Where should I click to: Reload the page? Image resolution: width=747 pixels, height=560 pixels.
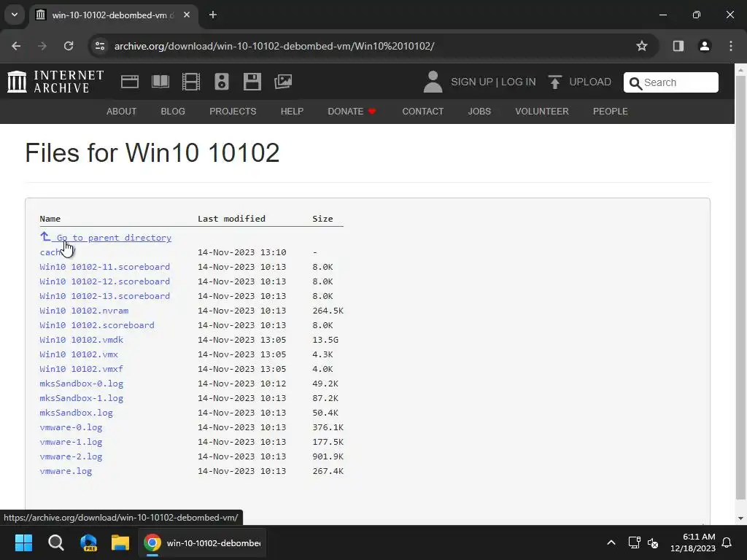click(x=69, y=46)
